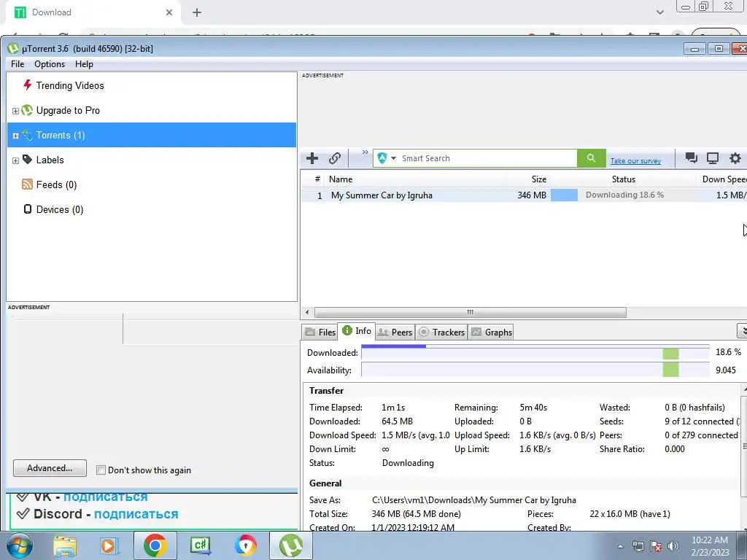
Task: Click the chat bubbles toolbar icon
Action: click(x=692, y=157)
